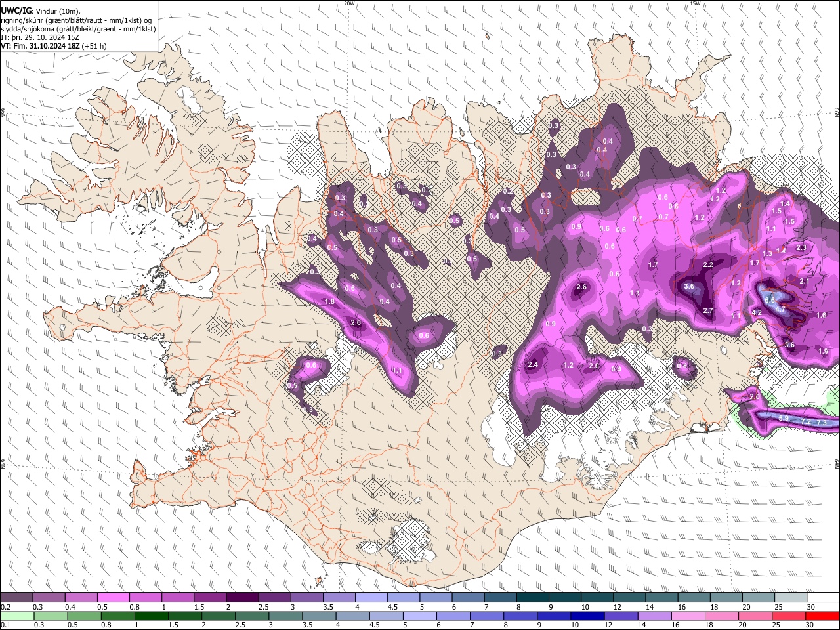Viewport: 840px width, 630px height.
Task: Click the 2.7 precipitation value on the map
Action: tap(708, 310)
